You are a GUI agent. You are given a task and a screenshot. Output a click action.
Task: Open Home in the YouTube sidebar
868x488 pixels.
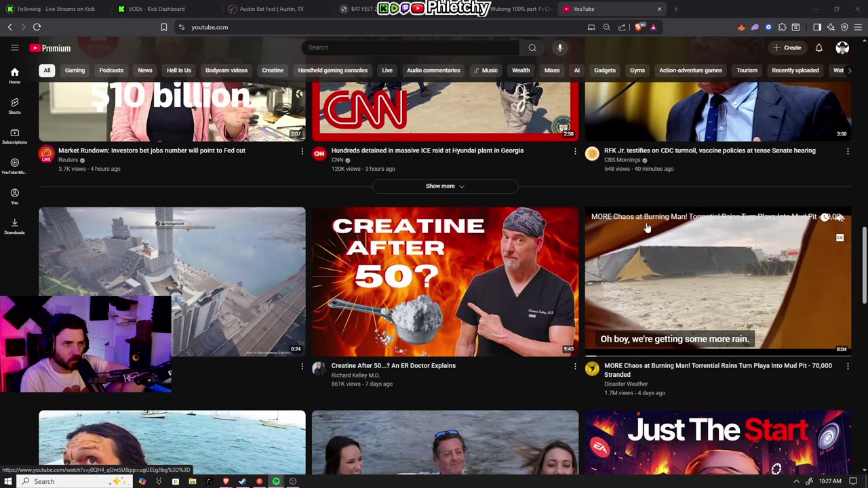pyautogui.click(x=14, y=76)
